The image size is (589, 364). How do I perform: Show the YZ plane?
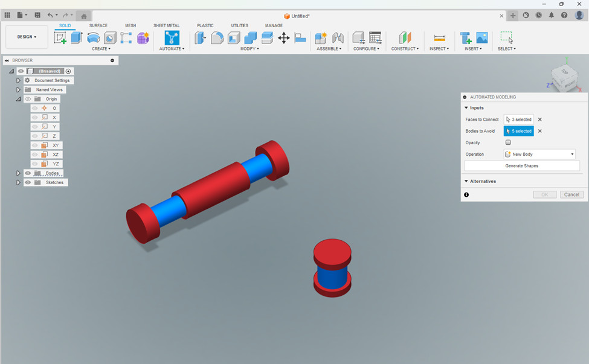[35, 164]
